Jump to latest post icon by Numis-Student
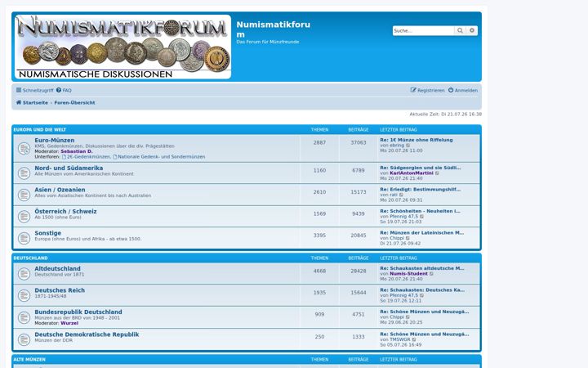 [432, 274]
